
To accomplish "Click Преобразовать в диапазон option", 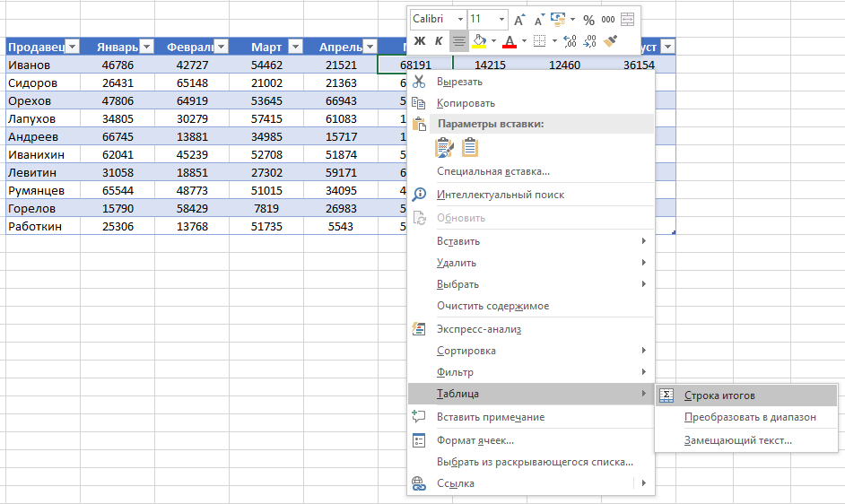I will [x=750, y=418].
